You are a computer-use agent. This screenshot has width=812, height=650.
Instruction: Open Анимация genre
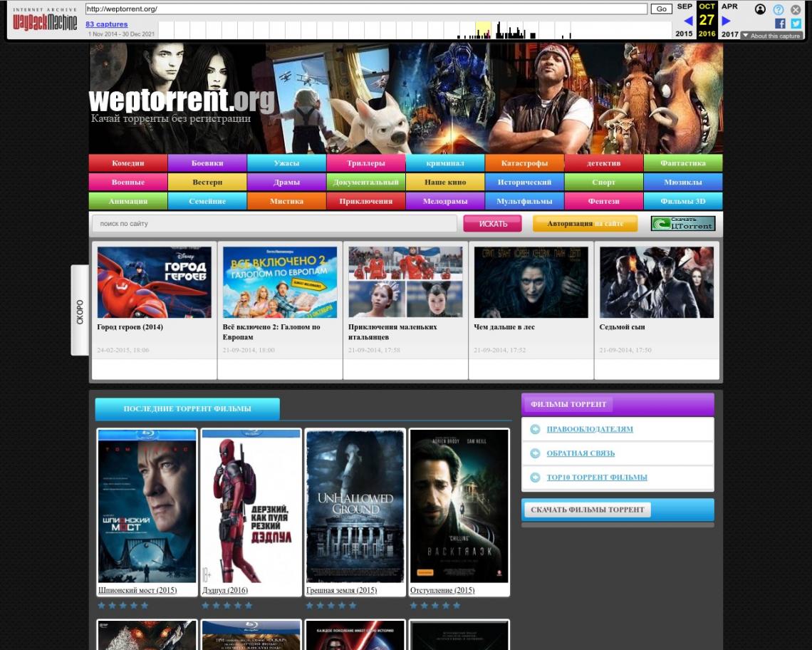(x=128, y=201)
